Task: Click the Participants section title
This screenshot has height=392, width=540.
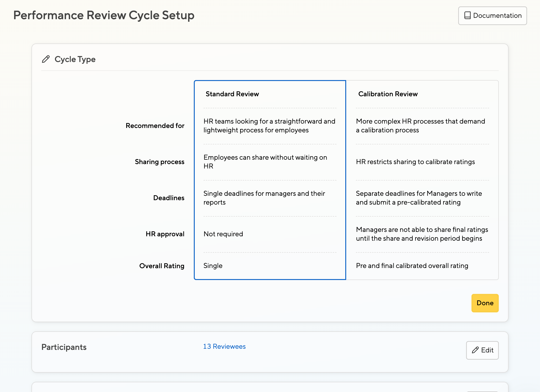Action: 64,347
